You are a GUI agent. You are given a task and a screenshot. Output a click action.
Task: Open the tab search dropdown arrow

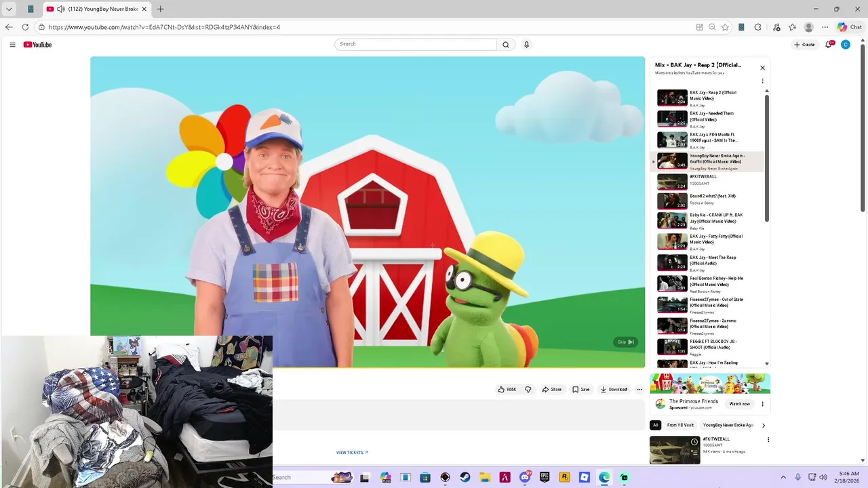tap(9, 9)
